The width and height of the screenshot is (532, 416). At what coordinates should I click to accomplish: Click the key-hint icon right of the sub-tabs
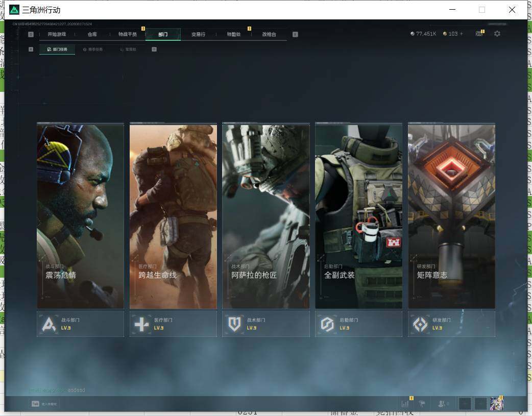(x=154, y=49)
